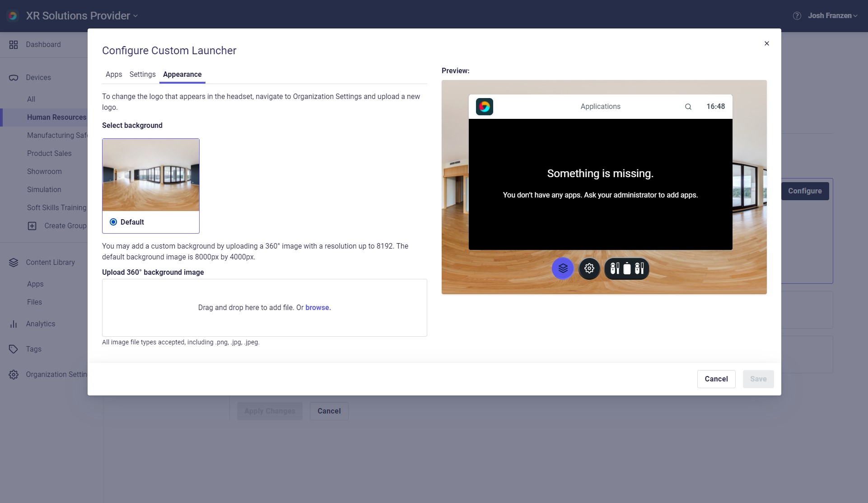This screenshot has width=868, height=503.
Task: Select the purple layers button in preview
Action: tap(563, 268)
